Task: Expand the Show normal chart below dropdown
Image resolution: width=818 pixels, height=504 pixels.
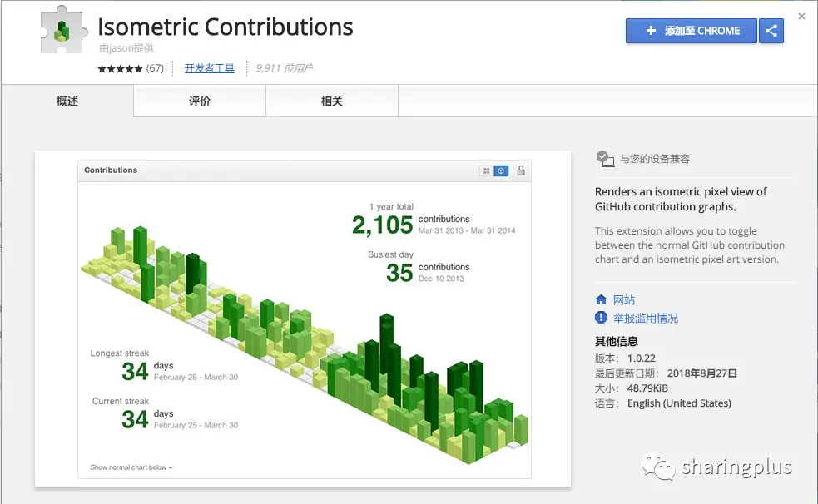Action: [131, 467]
